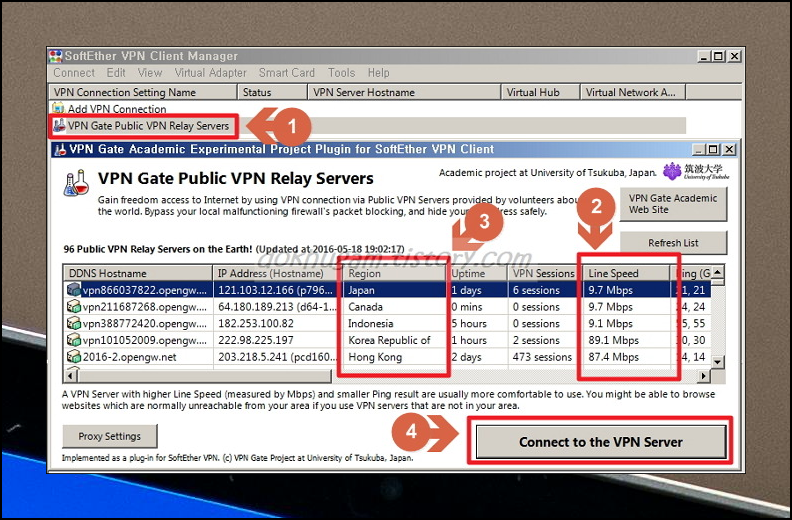Viewport: 792px width, 520px height.
Task: Select the Canada region cell
Action: [x=394, y=307]
